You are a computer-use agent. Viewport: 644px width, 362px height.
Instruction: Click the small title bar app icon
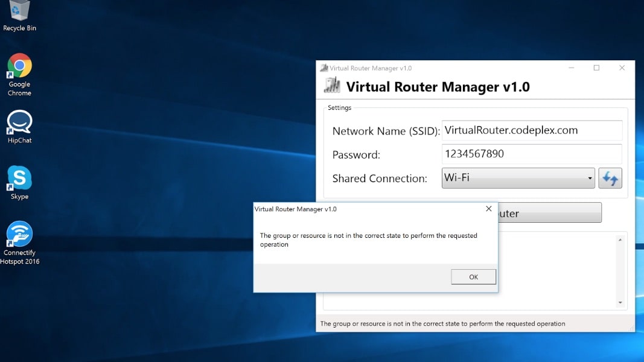coord(324,68)
